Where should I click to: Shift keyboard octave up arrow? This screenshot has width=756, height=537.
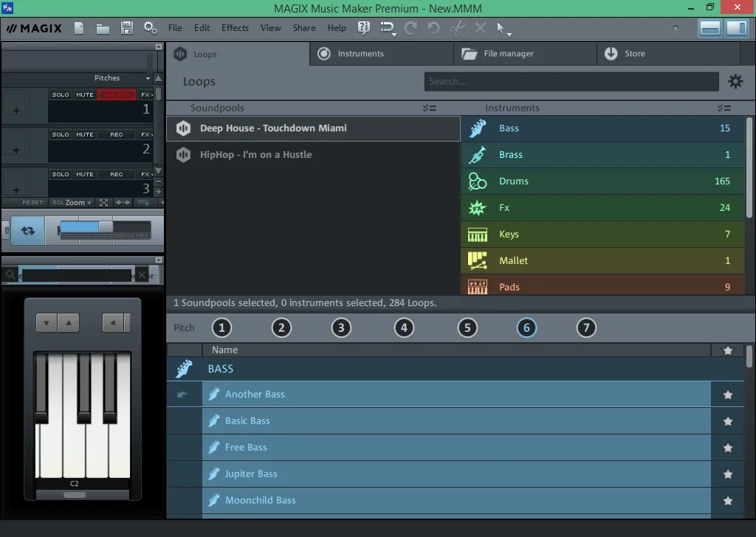coord(69,323)
